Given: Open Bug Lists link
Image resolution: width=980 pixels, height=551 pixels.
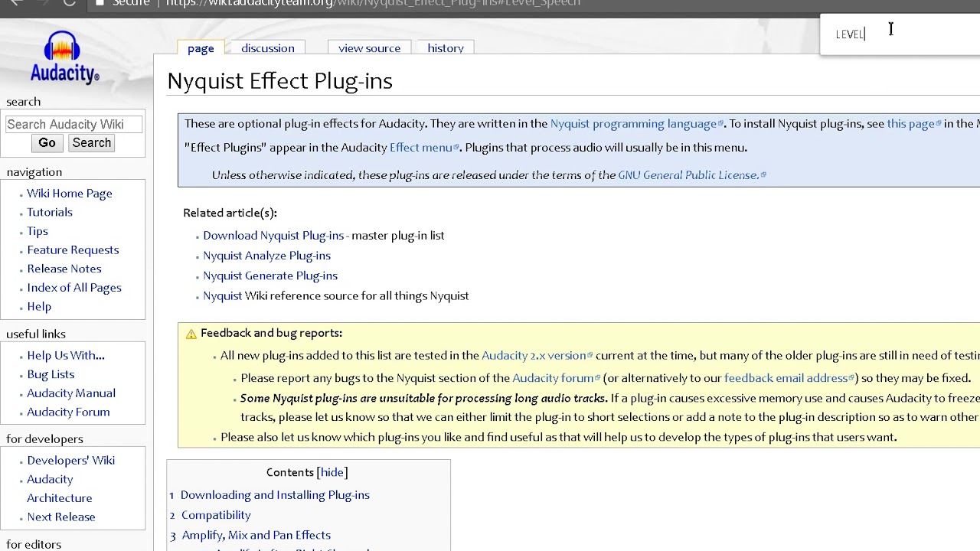Looking at the screenshot, I should (51, 374).
